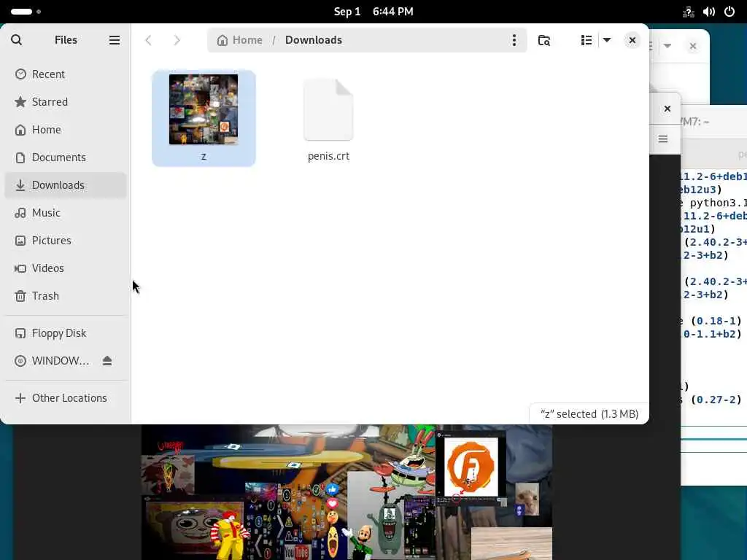Open Starred in the sidebar
Viewport: 747px width, 560px height.
66,102
